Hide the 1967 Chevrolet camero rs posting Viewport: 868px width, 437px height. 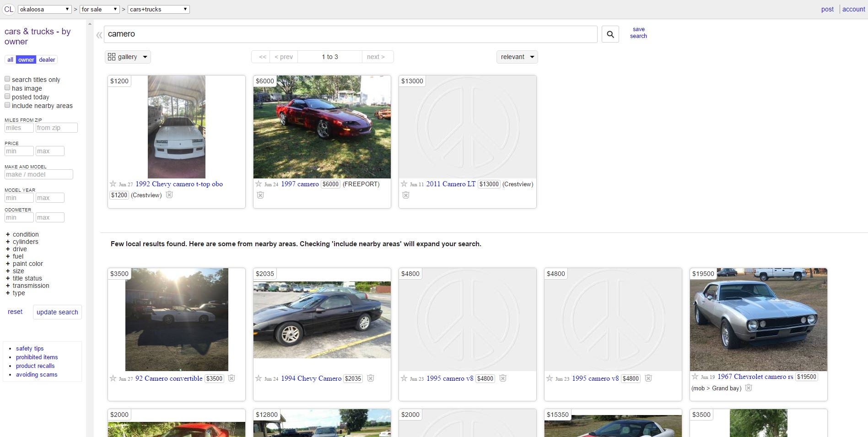point(749,388)
